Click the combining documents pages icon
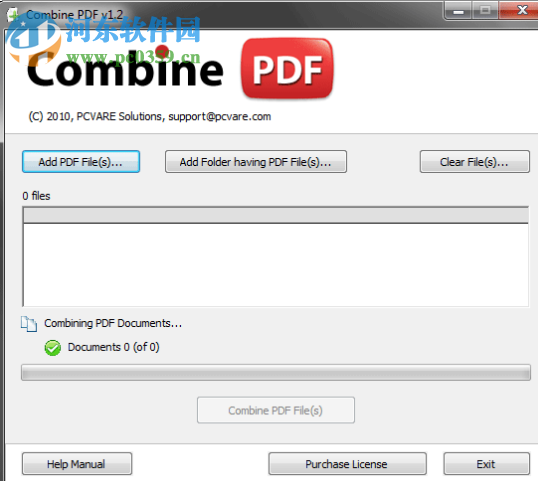The image size is (538, 481). click(29, 324)
